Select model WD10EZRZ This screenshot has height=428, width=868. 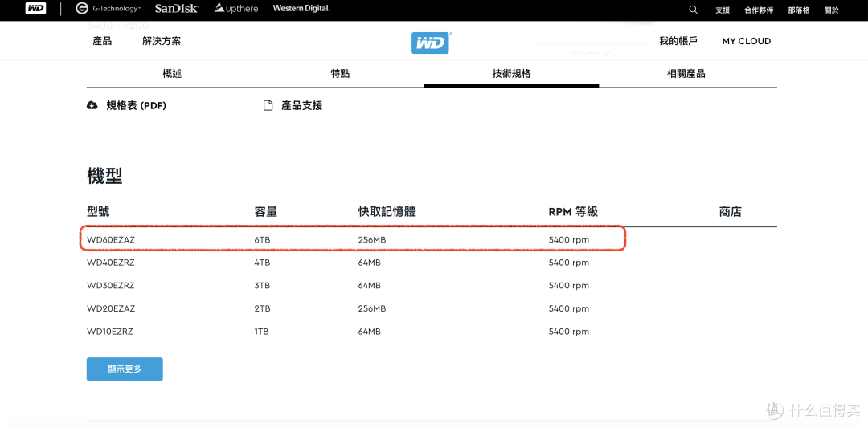[110, 332]
